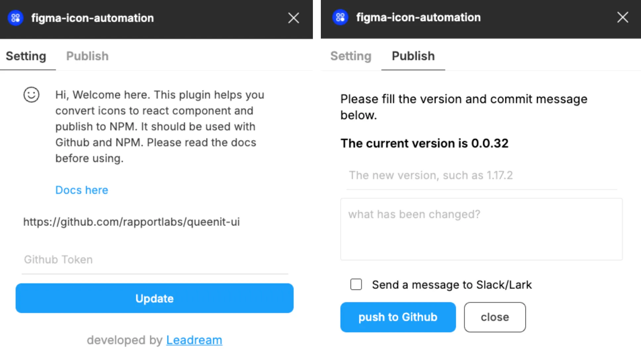Open the 'Docs here' link
Screen dimensions: 641x364
tap(82, 190)
